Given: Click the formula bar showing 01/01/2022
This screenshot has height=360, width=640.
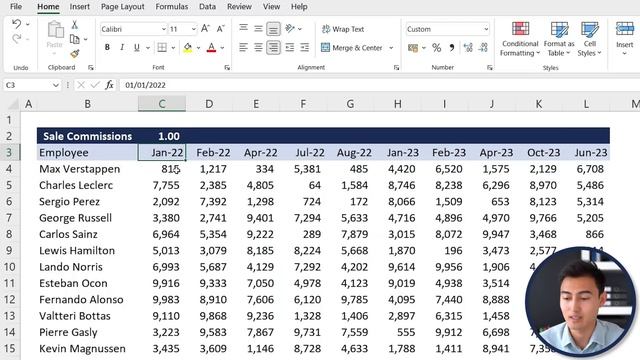Looking at the screenshot, I should pyautogui.click(x=380, y=85).
